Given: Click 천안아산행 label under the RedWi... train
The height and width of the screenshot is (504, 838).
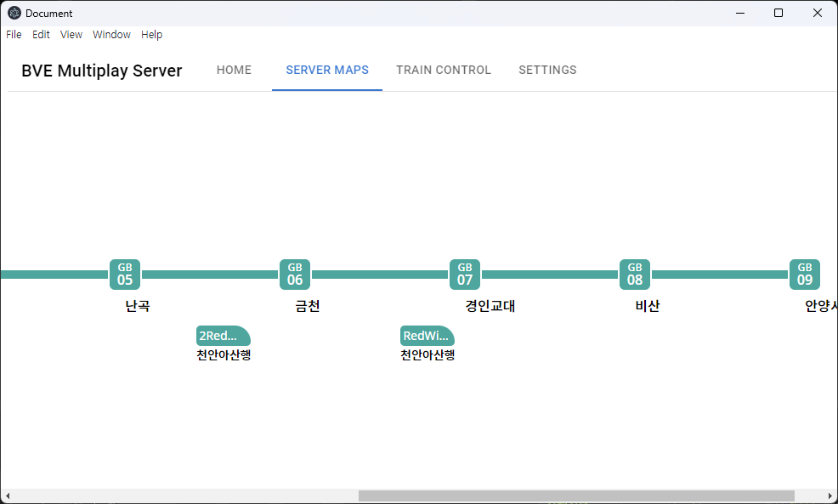Looking at the screenshot, I should pyautogui.click(x=427, y=355).
